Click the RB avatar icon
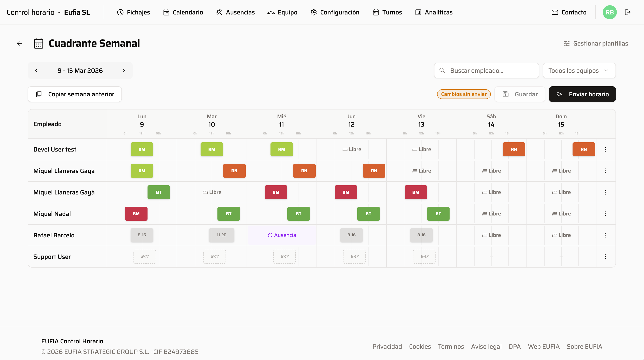This screenshot has height=360, width=644. point(610,12)
